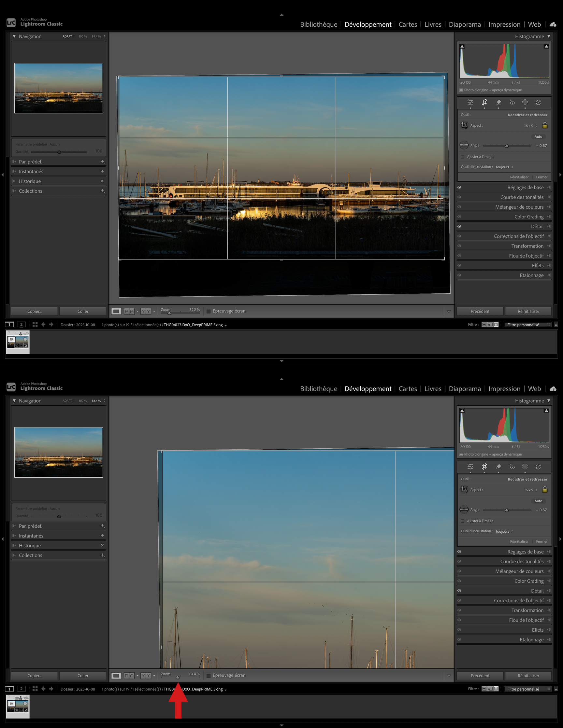Click the 'Précédent' button in lower window
The image size is (563, 728).
(x=480, y=676)
